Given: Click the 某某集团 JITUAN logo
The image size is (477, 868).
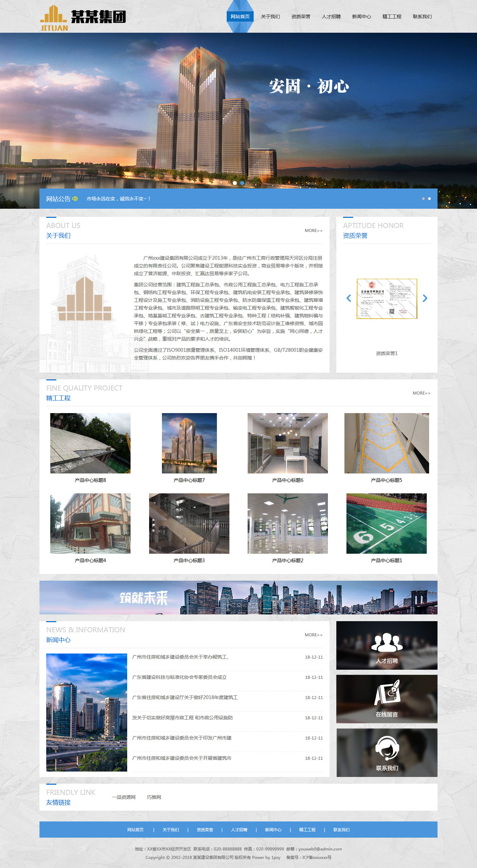Looking at the screenshot, I should point(83,18).
